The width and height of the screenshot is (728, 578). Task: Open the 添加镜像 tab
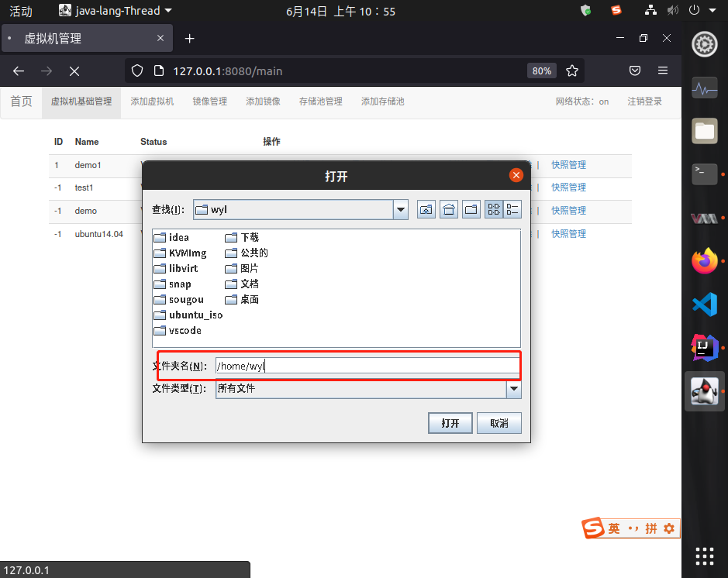(264, 101)
